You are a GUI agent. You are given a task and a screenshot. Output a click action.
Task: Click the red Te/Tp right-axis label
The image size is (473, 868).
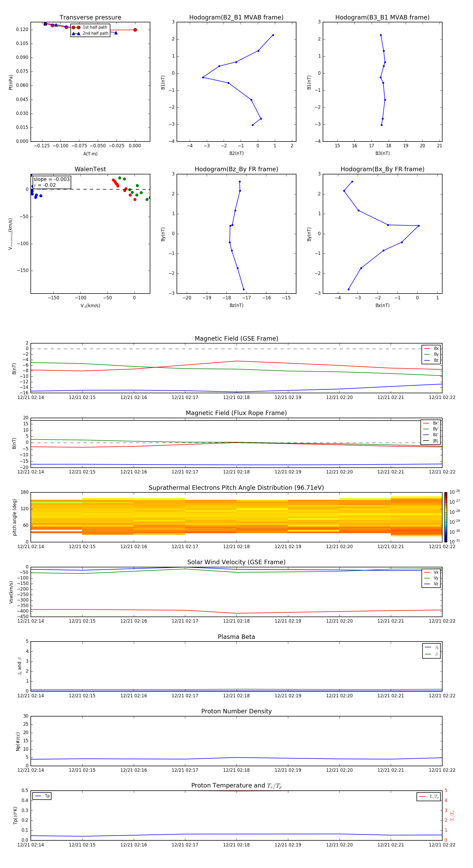click(452, 816)
